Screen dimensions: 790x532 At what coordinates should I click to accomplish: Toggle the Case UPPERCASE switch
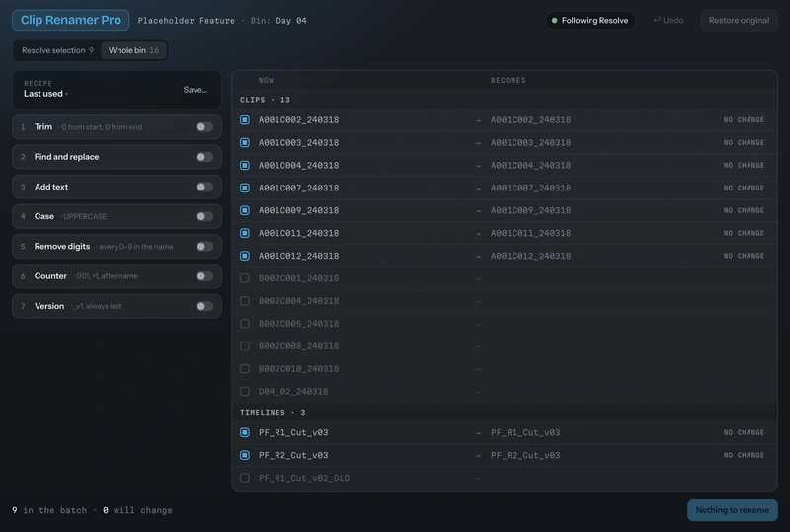[204, 216]
